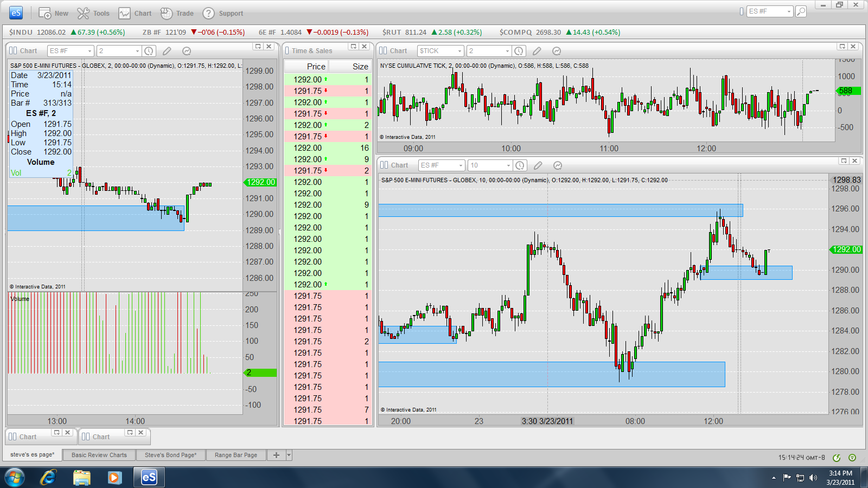Viewport: 868px width, 488px height.
Task: Switch to steve's es page tab
Action: 33,454
